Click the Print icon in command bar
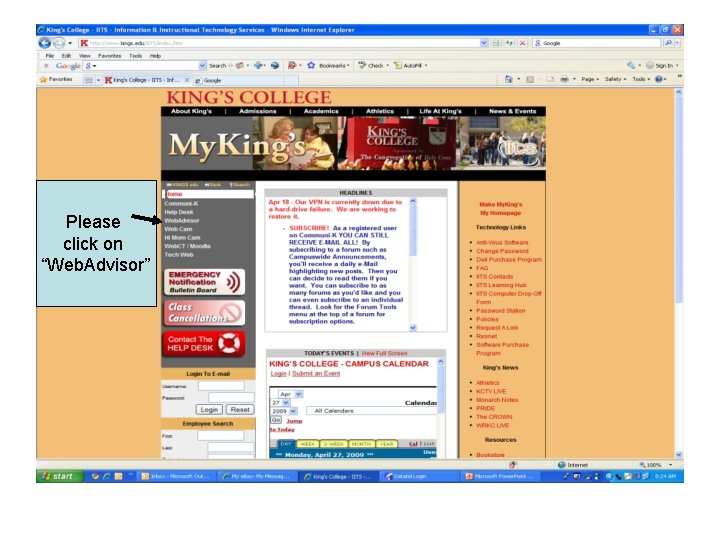 pos(564,79)
